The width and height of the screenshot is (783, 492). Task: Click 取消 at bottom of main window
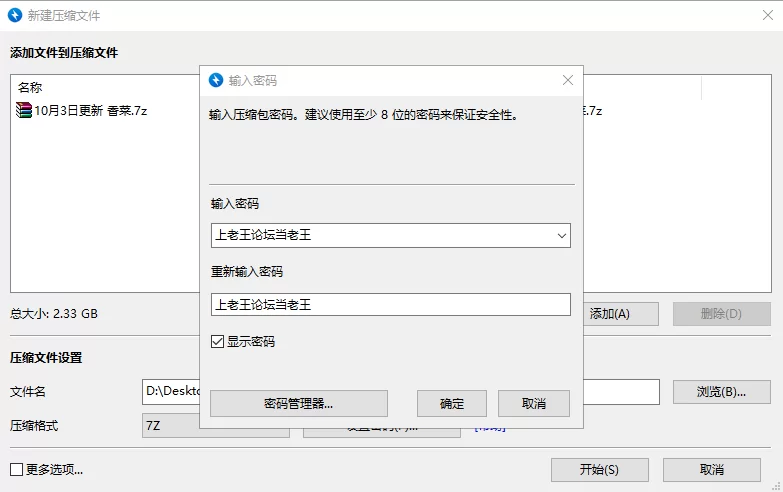pyautogui.click(x=711, y=470)
